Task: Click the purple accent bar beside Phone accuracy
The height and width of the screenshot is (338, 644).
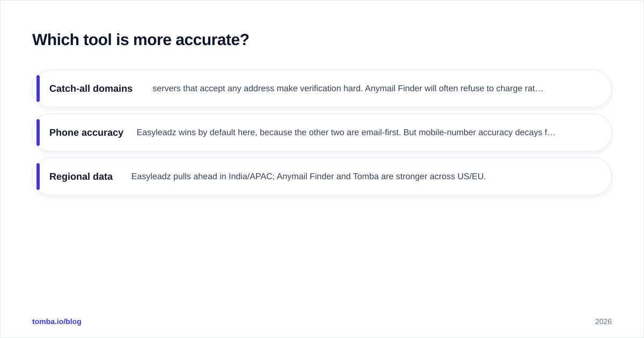Action: pos(38,133)
